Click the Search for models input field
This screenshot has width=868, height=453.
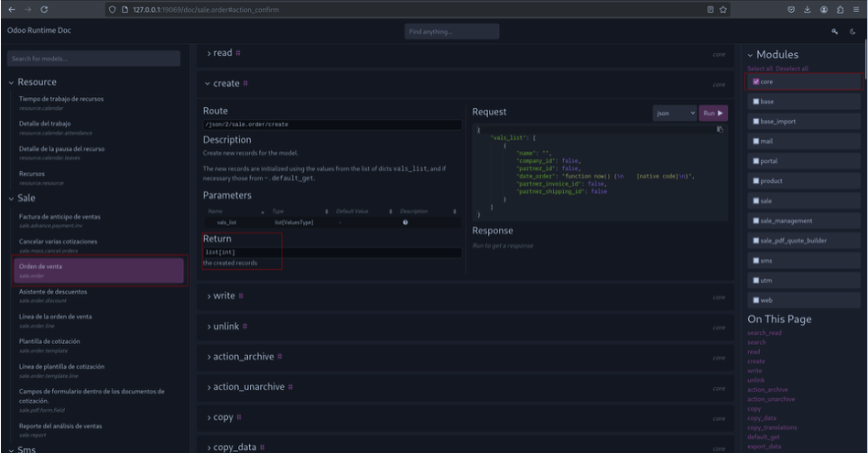click(95, 59)
